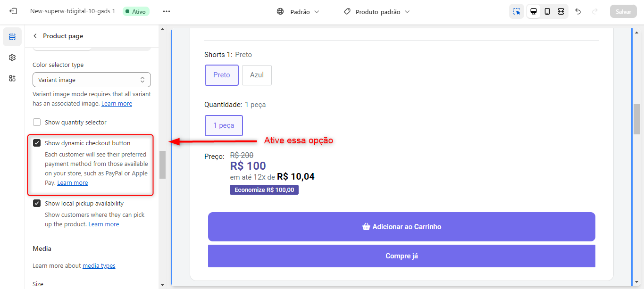The image size is (644, 289).
Task: Open the App embeds sidebar icon
Action: click(12, 78)
